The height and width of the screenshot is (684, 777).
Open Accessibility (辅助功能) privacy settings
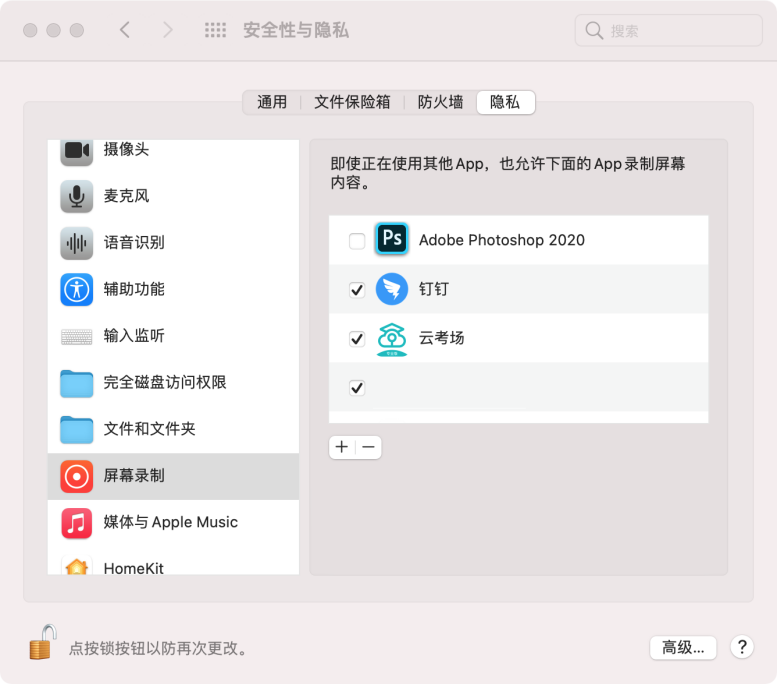coord(133,289)
